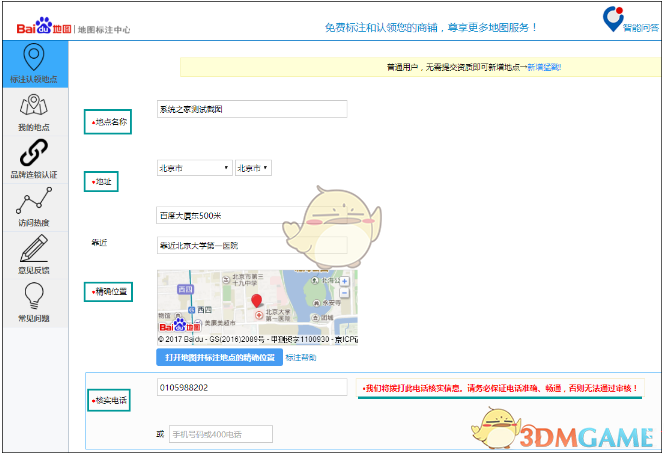Viewport: 664px width, 456px height.
Task: Open 访问热度 line chart icon
Action: (34, 201)
